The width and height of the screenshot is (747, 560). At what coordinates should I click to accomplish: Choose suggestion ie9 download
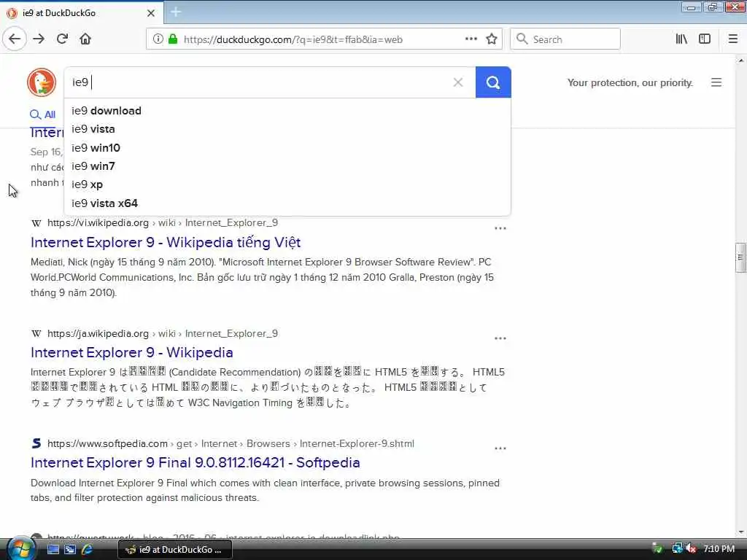287,111
